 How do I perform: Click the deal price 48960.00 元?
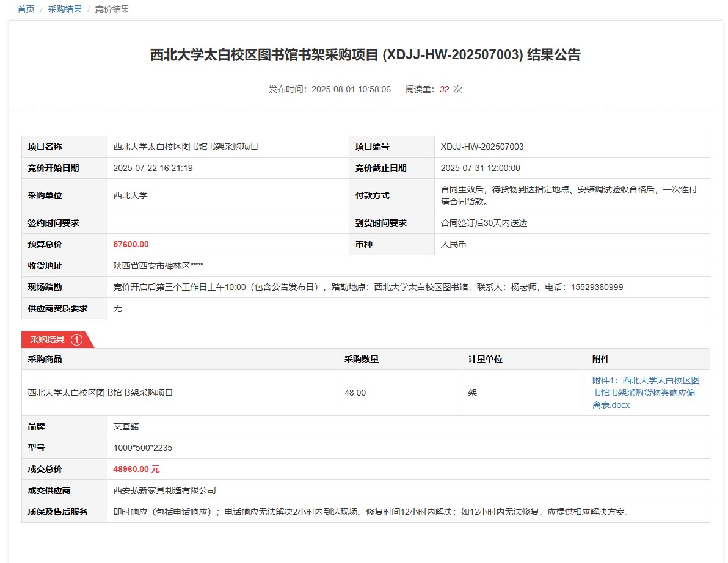point(136,469)
